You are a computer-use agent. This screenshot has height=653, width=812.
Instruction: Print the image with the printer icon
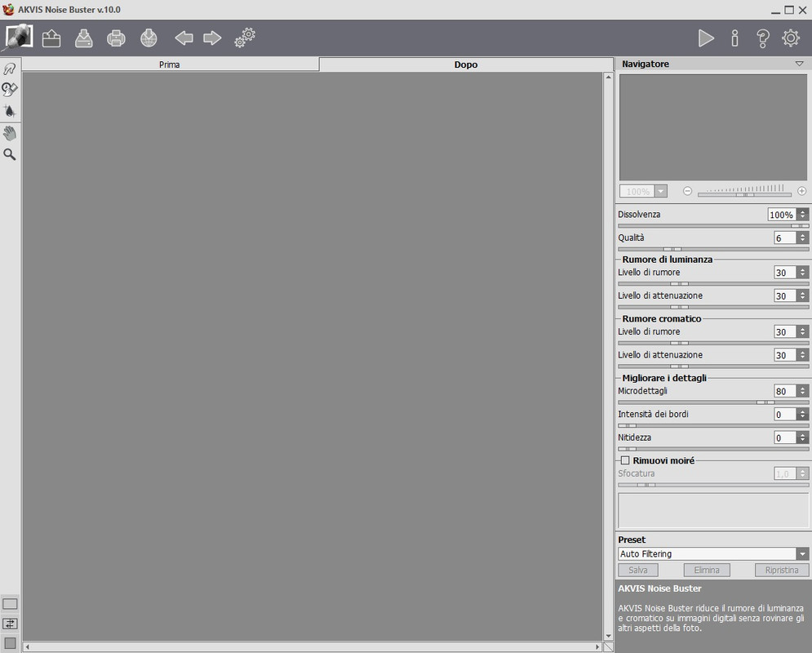pos(116,38)
